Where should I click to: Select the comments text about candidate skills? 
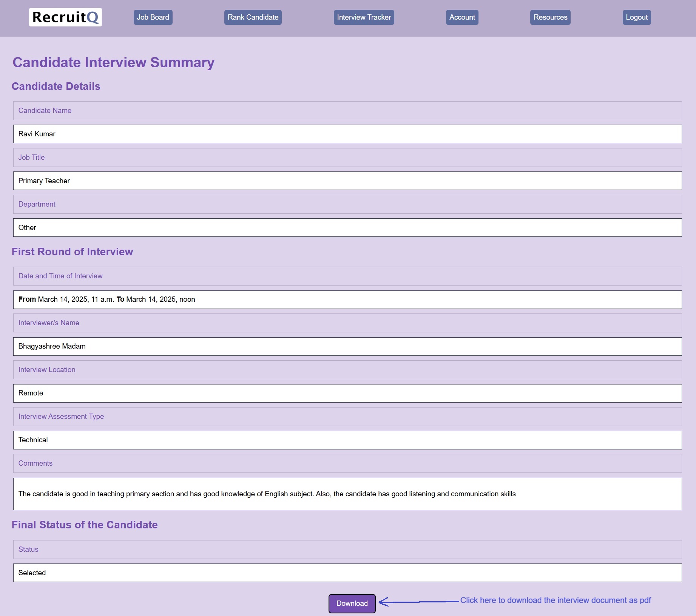(x=347, y=494)
